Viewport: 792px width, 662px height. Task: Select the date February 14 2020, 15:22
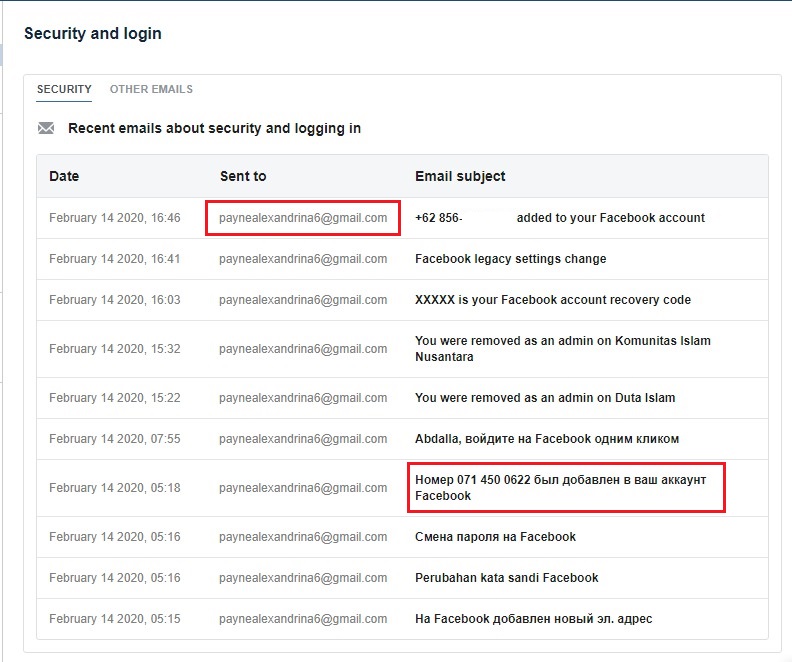115,398
